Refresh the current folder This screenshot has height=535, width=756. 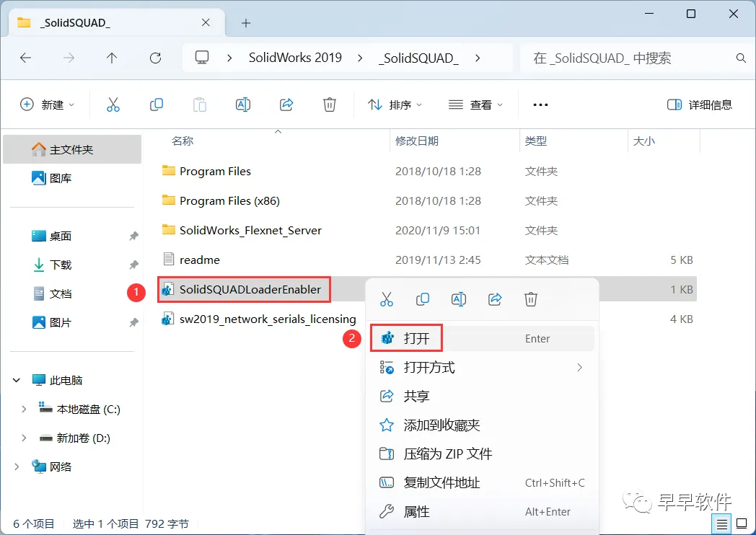(x=155, y=58)
